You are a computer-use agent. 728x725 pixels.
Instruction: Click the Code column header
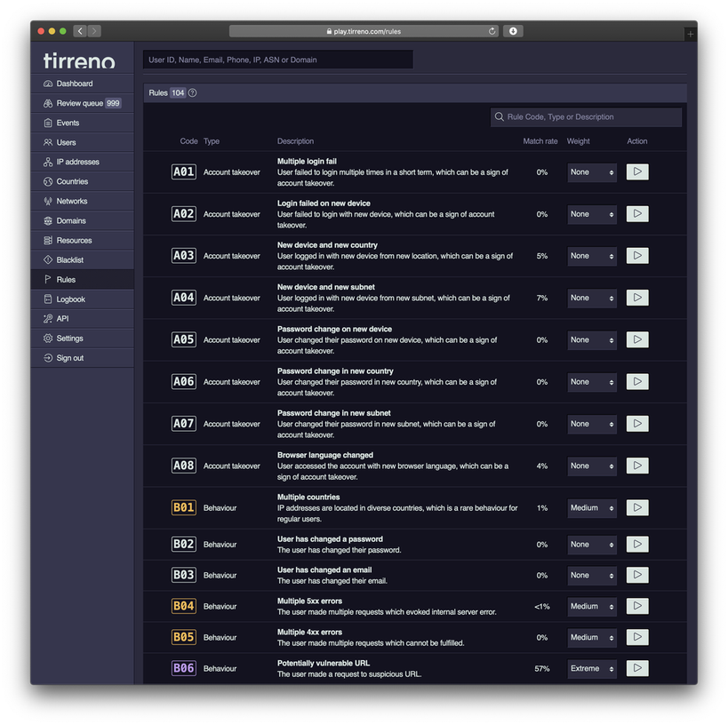click(188, 141)
